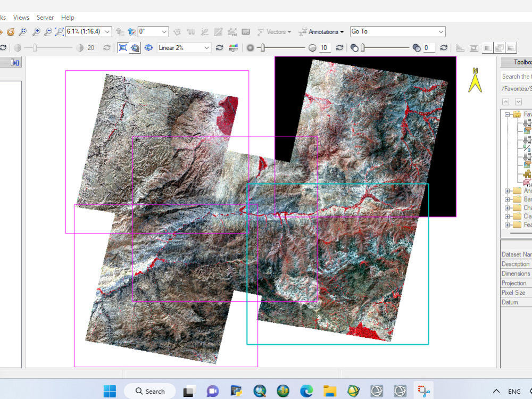Click the blue rotate north arrow icon
Viewport: 532px width, 399px height.
[131, 32]
